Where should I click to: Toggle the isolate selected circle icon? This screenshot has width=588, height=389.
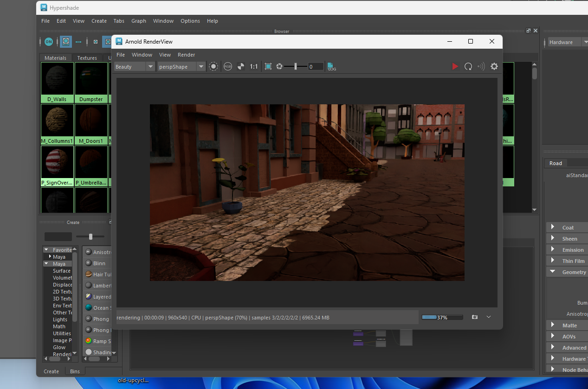pos(213,67)
